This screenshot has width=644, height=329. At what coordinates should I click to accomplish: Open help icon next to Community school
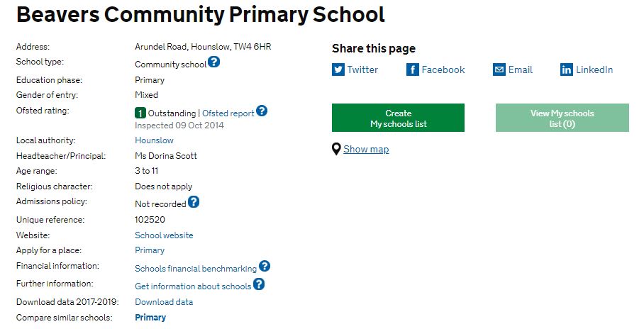[x=213, y=62]
